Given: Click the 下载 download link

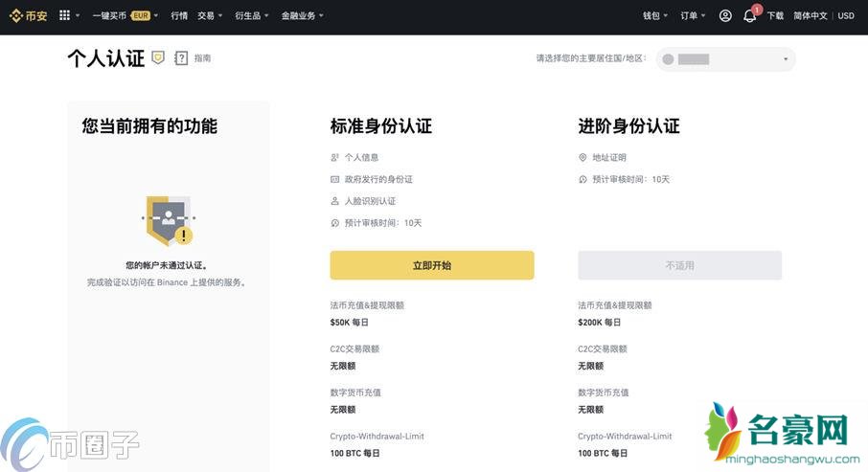Looking at the screenshot, I should [x=775, y=15].
